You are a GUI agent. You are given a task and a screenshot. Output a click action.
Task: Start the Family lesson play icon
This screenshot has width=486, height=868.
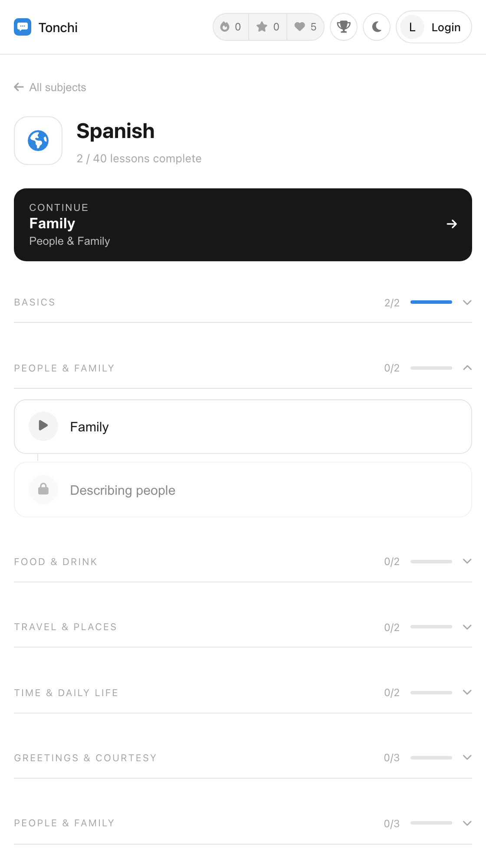point(43,426)
